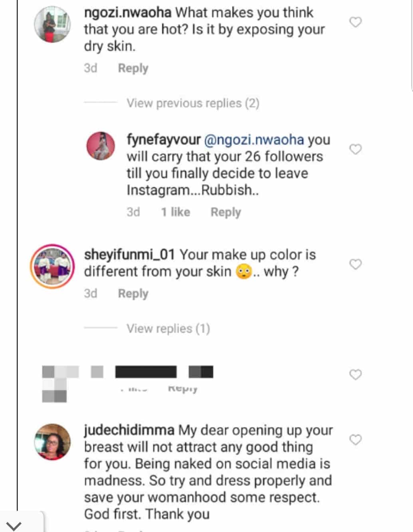Heart judechidimma's comment
413x532 pixels.
pyautogui.click(x=355, y=440)
